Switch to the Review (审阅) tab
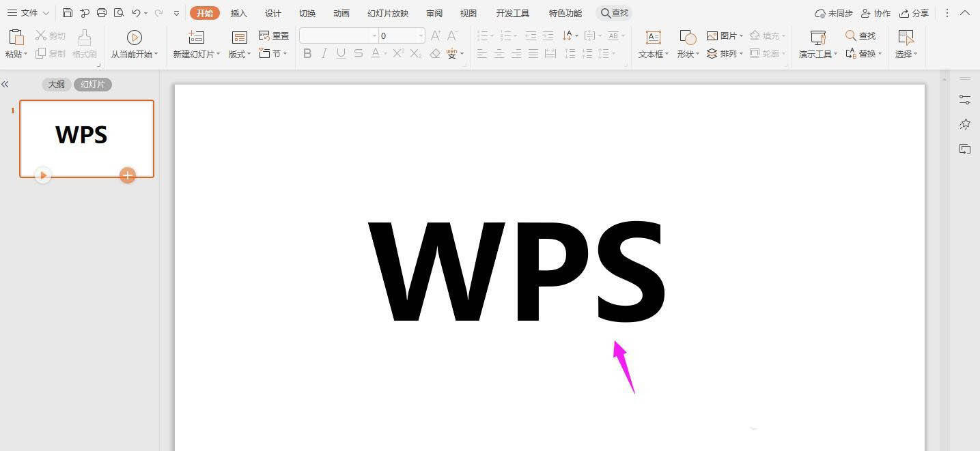Screen dimensions: 980x451 tap(434, 13)
